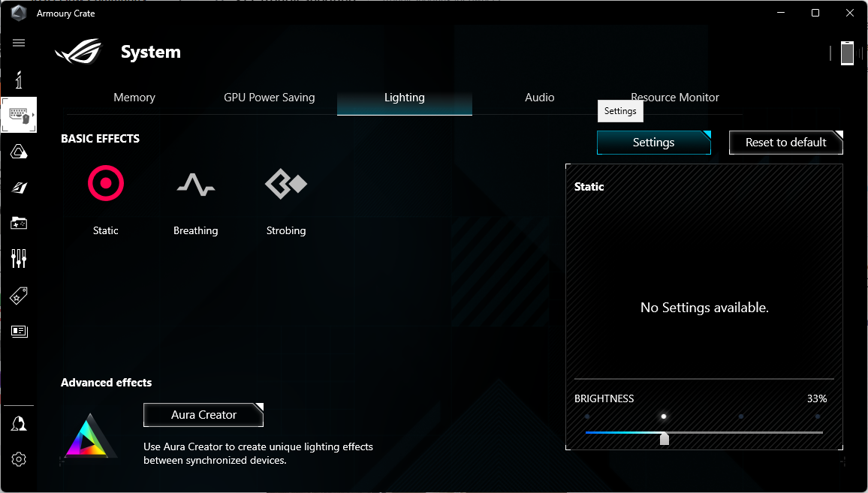Image resolution: width=868 pixels, height=493 pixels.
Task: Click the ROG logo in header
Action: pos(79,52)
